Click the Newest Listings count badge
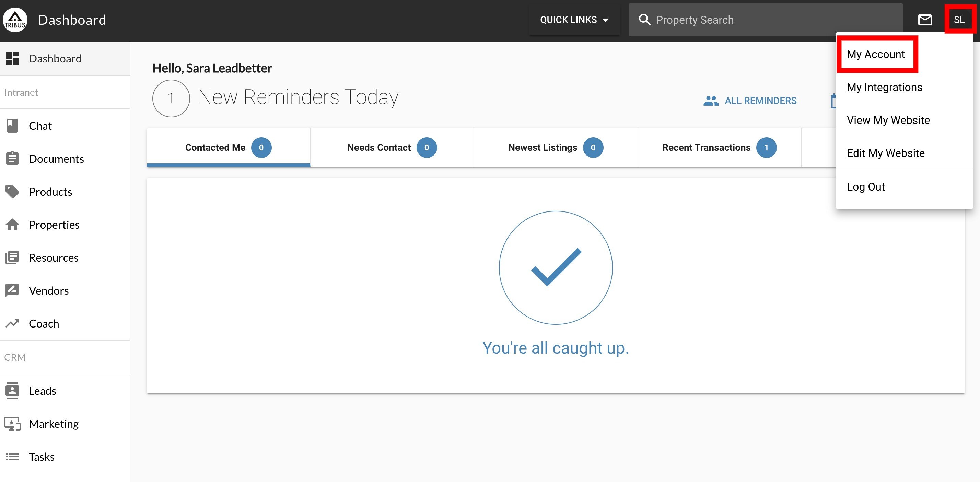 coord(593,147)
